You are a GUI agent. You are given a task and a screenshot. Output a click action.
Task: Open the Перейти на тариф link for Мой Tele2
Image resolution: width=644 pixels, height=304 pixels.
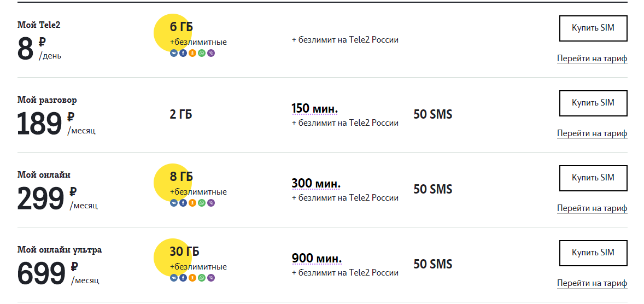click(592, 59)
